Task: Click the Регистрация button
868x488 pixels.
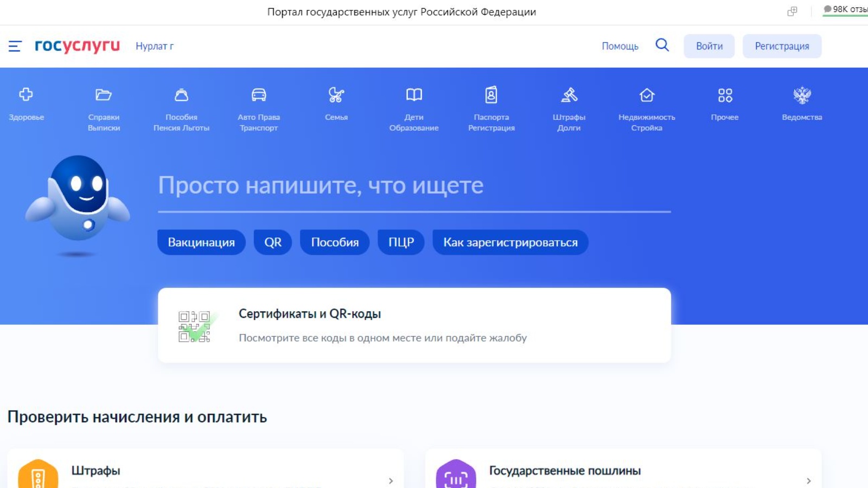Action: point(782,46)
